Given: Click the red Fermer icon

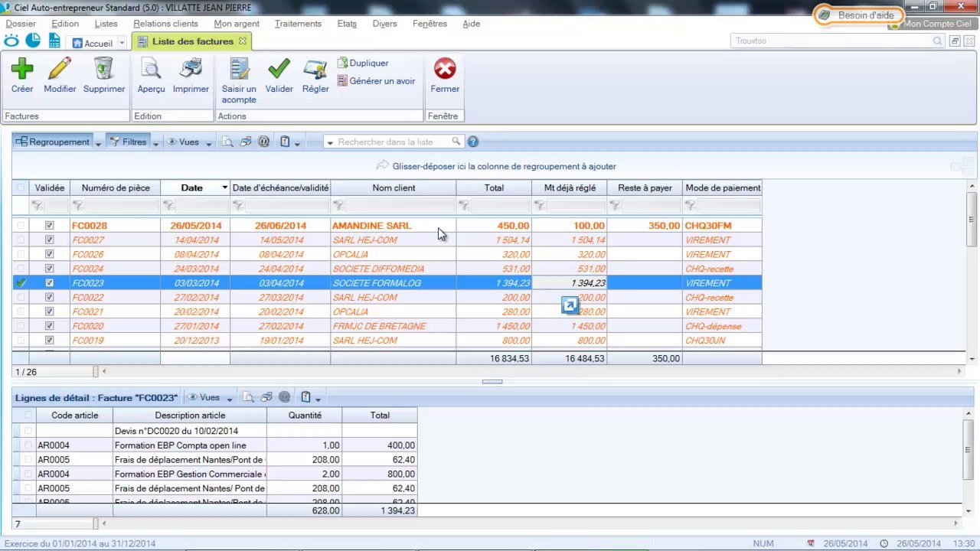Looking at the screenshot, I should point(445,70).
